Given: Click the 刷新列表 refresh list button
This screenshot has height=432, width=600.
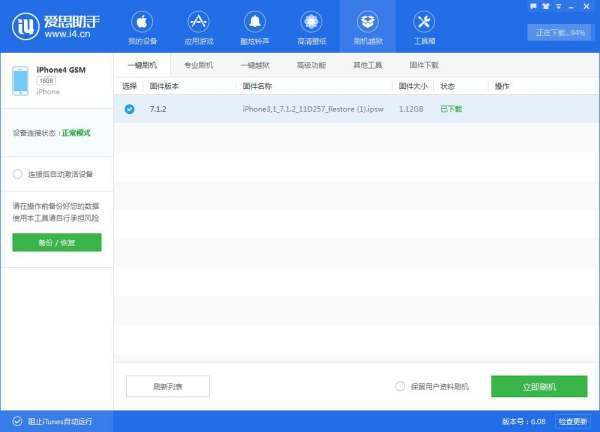Looking at the screenshot, I should tap(168, 386).
